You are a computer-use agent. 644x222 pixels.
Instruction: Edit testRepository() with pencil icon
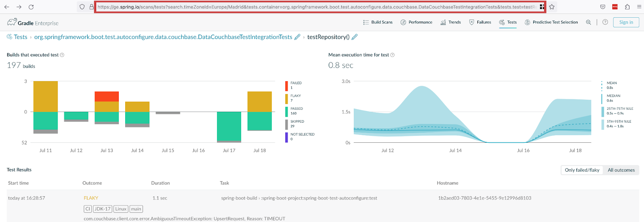[355, 37]
